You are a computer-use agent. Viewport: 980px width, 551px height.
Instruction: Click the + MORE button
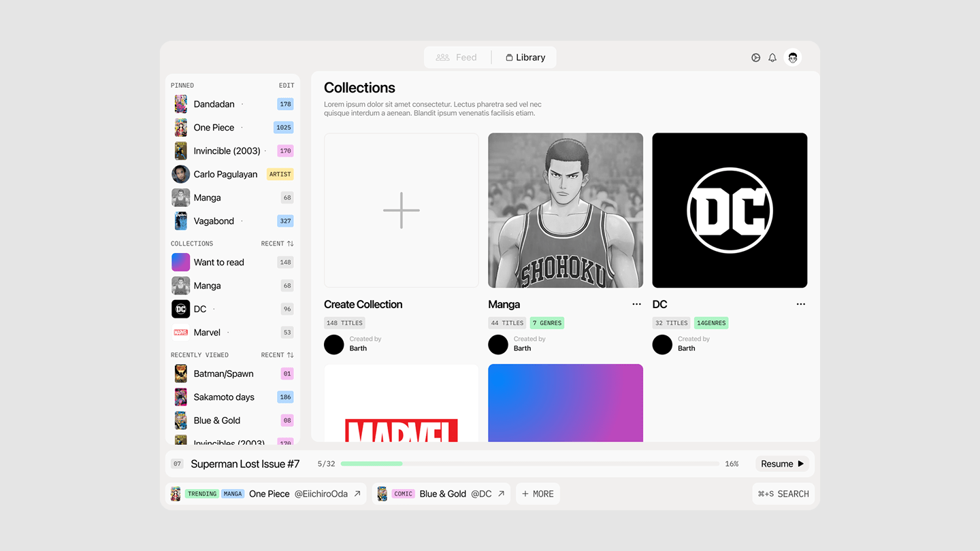point(538,494)
